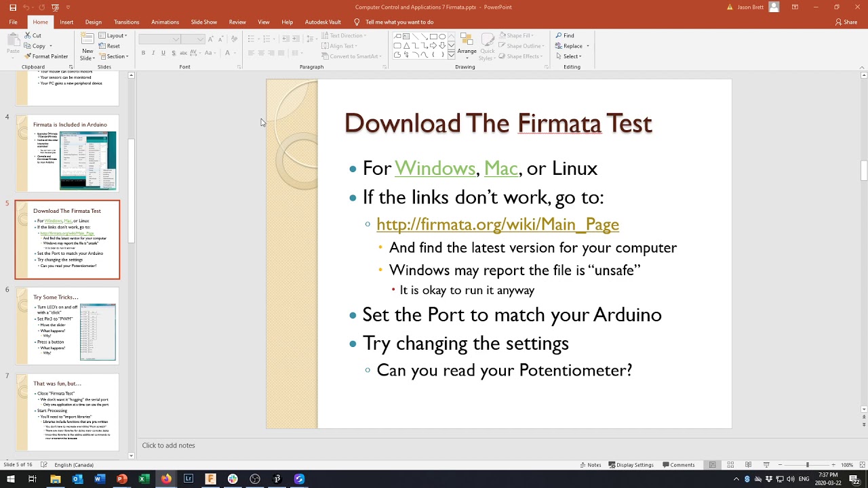
Task: Insert a New Slide
Action: (x=87, y=46)
